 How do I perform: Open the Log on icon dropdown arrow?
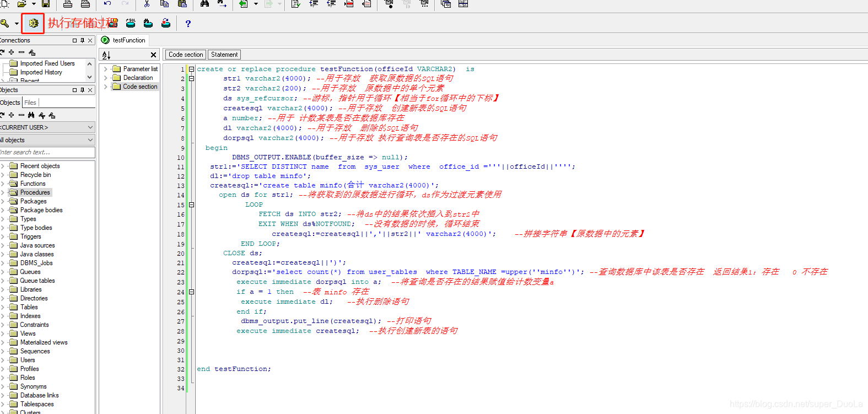click(17, 23)
